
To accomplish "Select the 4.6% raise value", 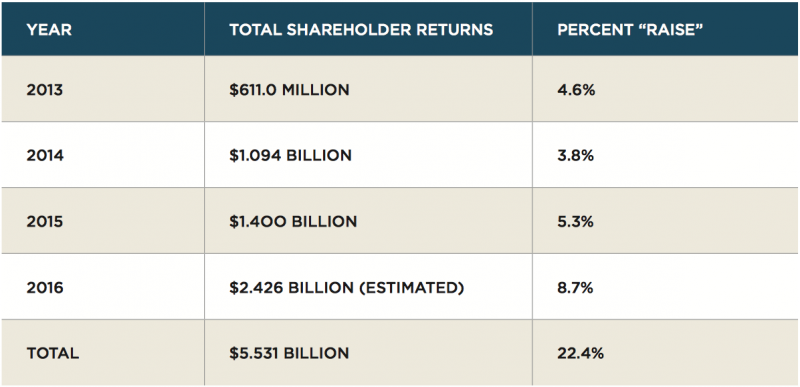I will (577, 90).
